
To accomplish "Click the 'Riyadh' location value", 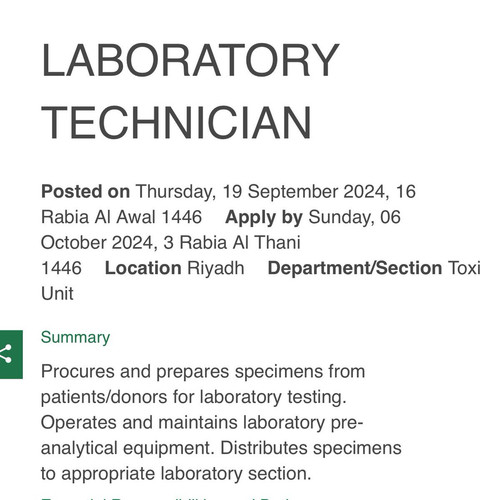I will click(x=216, y=269).
